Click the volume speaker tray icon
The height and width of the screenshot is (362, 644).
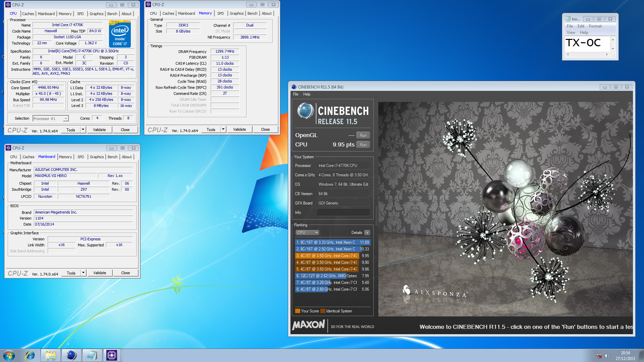tap(607, 356)
